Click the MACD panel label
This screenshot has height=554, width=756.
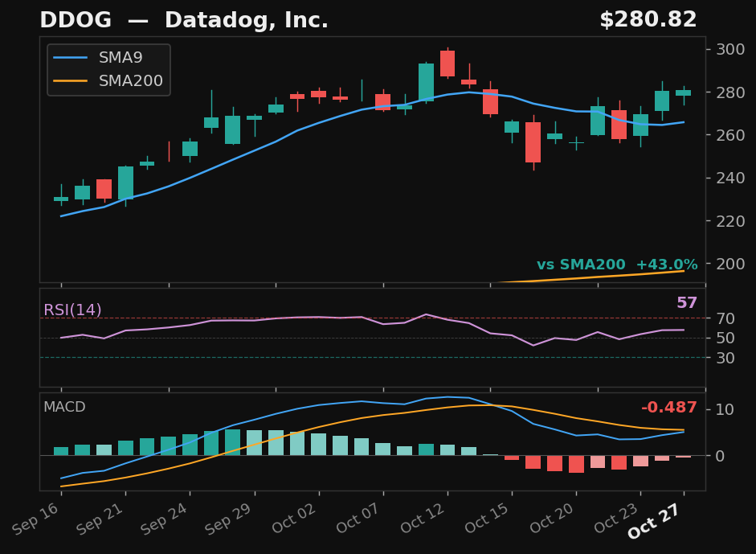64,407
